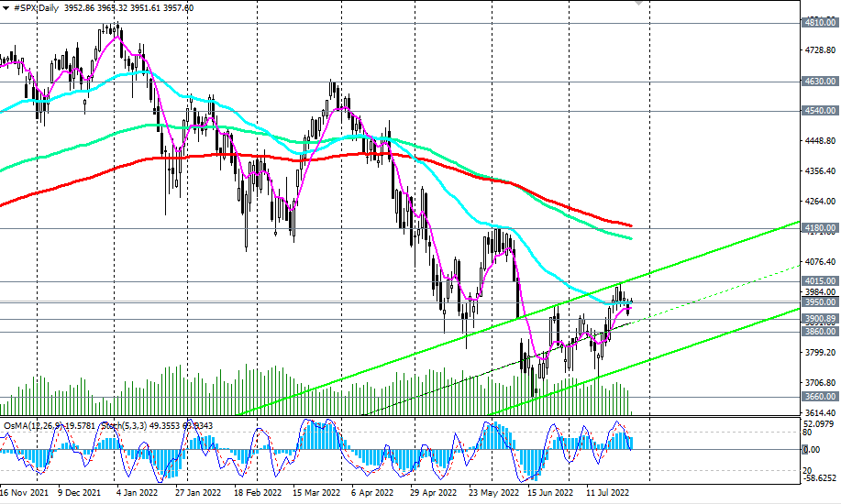Image resolution: width=841 pixels, height=504 pixels.
Task: Select the 4630.00 horizontal level label
Action: coord(820,82)
